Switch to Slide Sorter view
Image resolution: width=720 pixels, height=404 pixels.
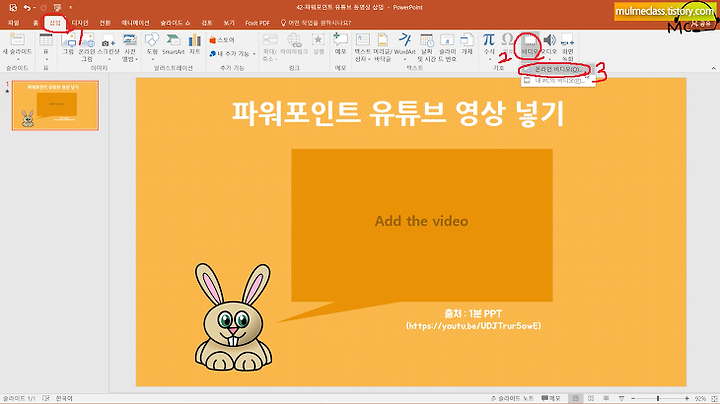tap(591, 398)
